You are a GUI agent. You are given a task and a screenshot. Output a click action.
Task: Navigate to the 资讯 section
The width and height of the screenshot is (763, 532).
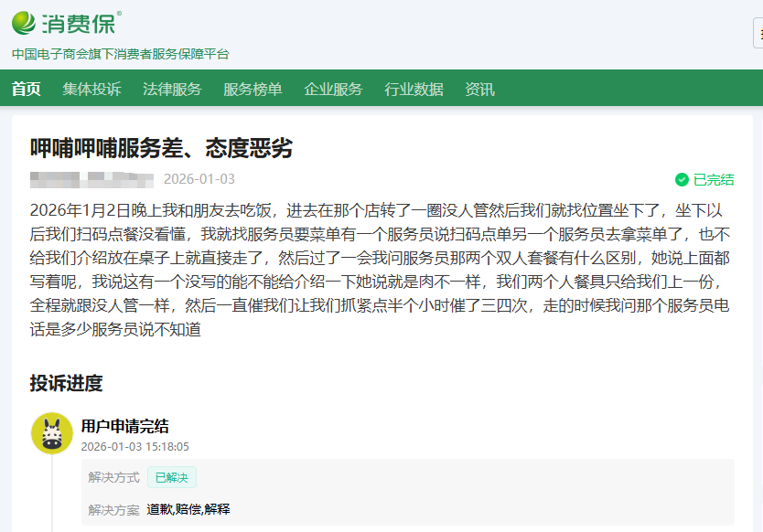(479, 89)
